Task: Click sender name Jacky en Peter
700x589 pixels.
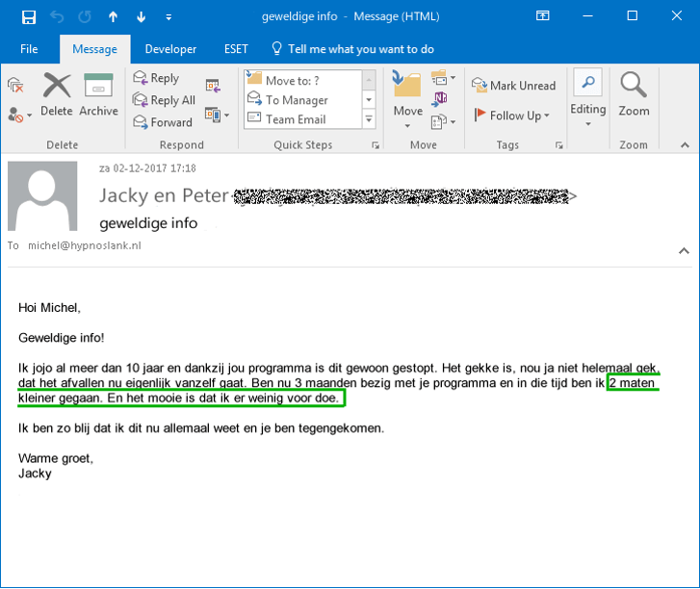Action: click(x=164, y=195)
